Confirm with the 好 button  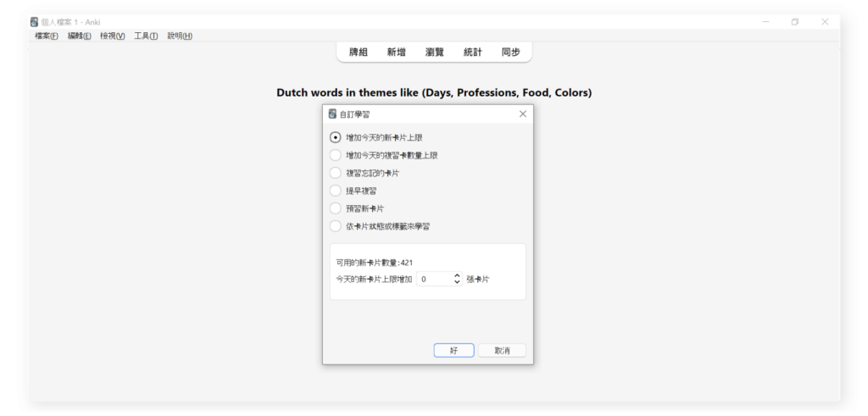[x=453, y=350]
